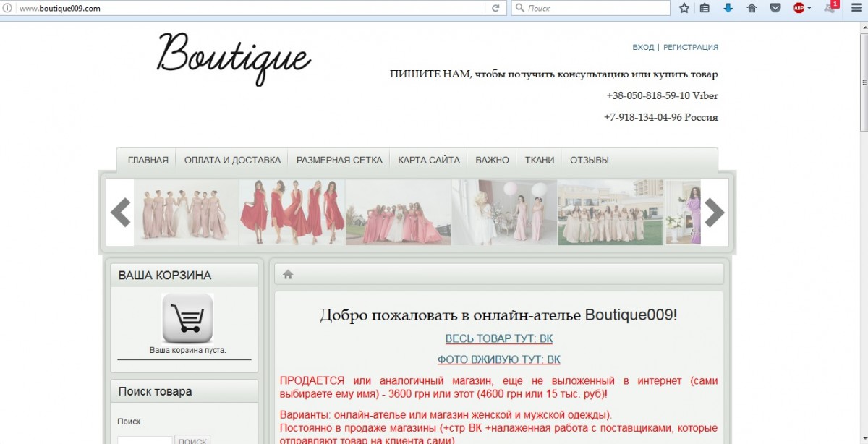Click the browser address bar URL
Screen dimensions: 868x444
(x=59, y=9)
